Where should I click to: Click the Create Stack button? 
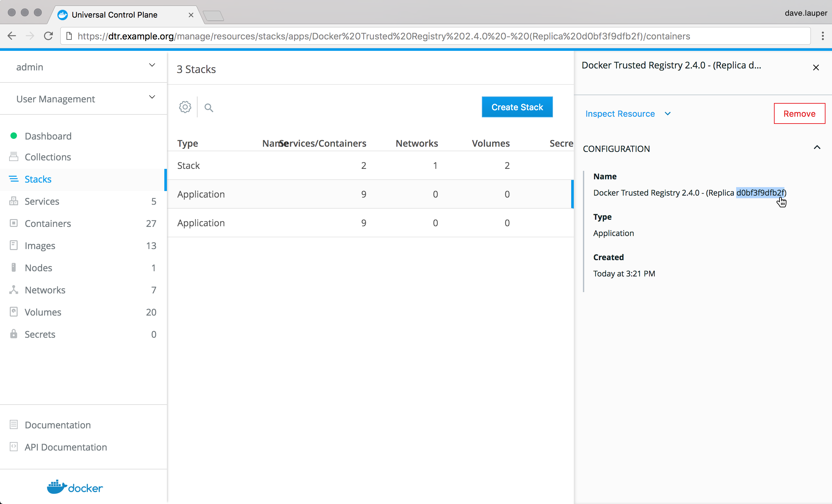tap(517, 107)
